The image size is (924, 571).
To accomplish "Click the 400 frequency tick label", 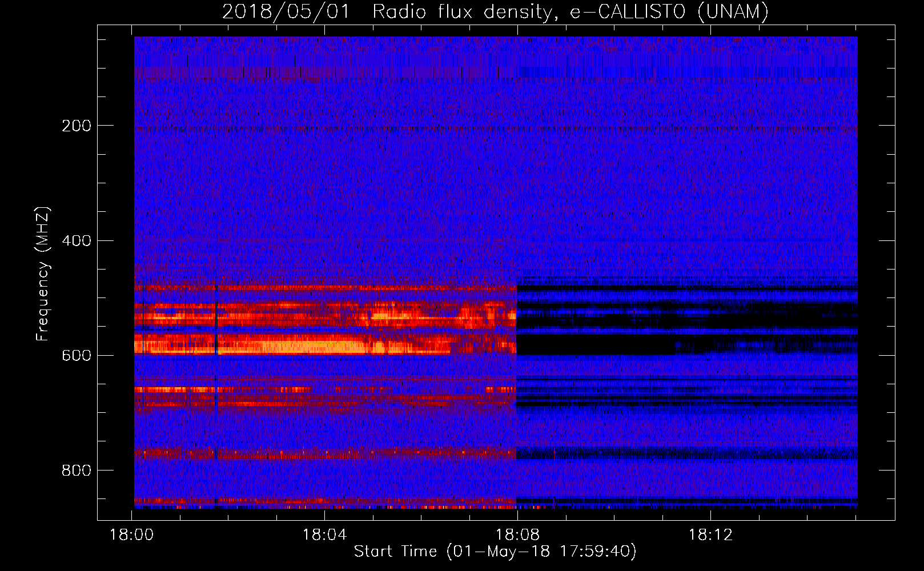I will click(x=77, y=241).
